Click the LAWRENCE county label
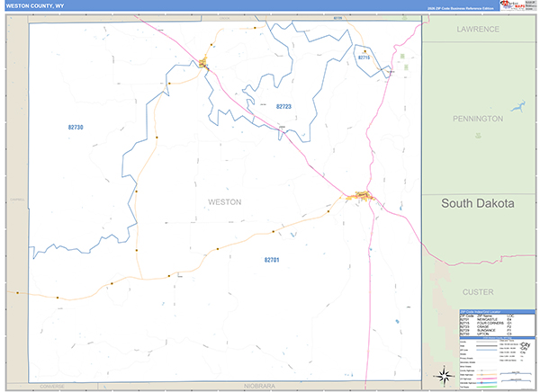 click(478, 30)
